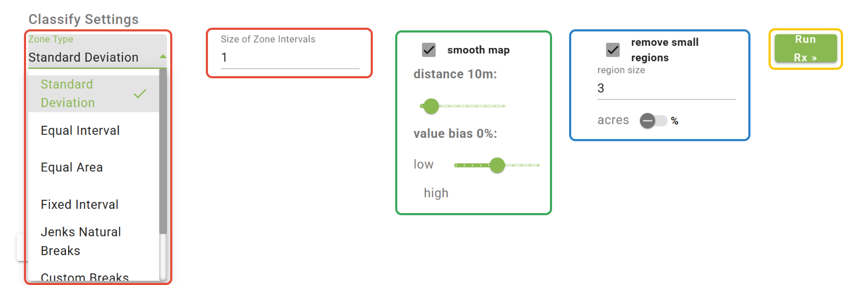Collapse the Zone Type dropdown arrow
Image resolution: width=868 pixels, height=285 pixels.
(163, 56)
